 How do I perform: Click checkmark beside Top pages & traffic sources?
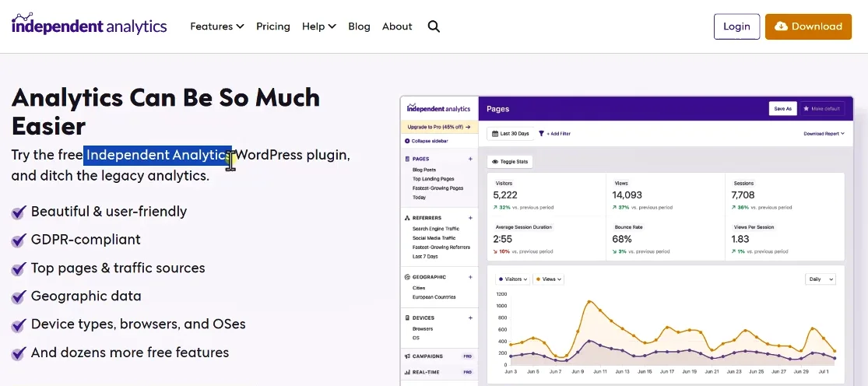[x=18, y=268]
